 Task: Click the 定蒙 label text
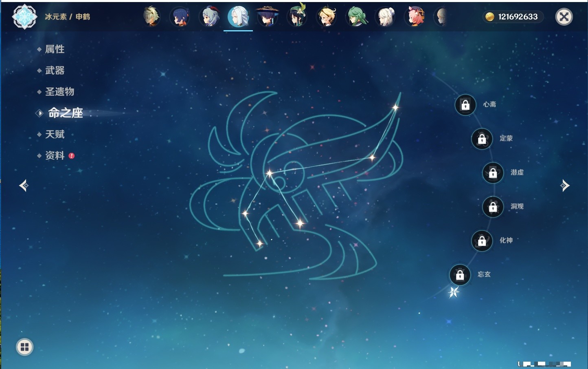coord(506,138)
